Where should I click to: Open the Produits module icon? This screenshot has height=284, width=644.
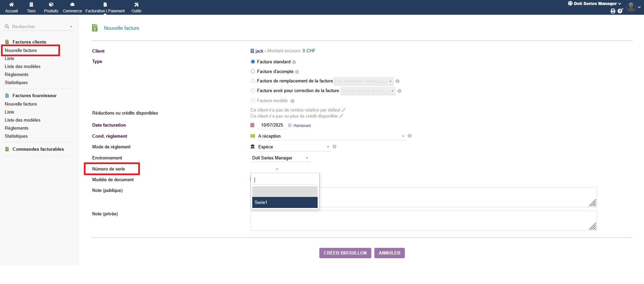pos(51,5)
